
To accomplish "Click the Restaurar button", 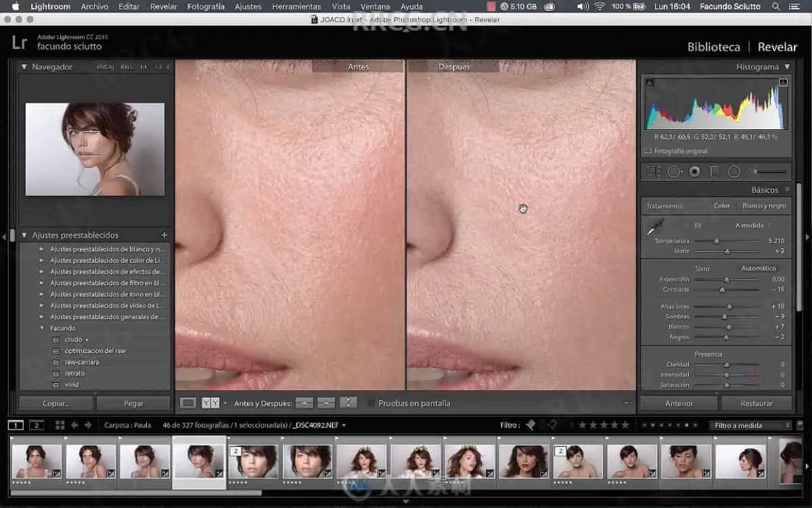I will (756, 403).
